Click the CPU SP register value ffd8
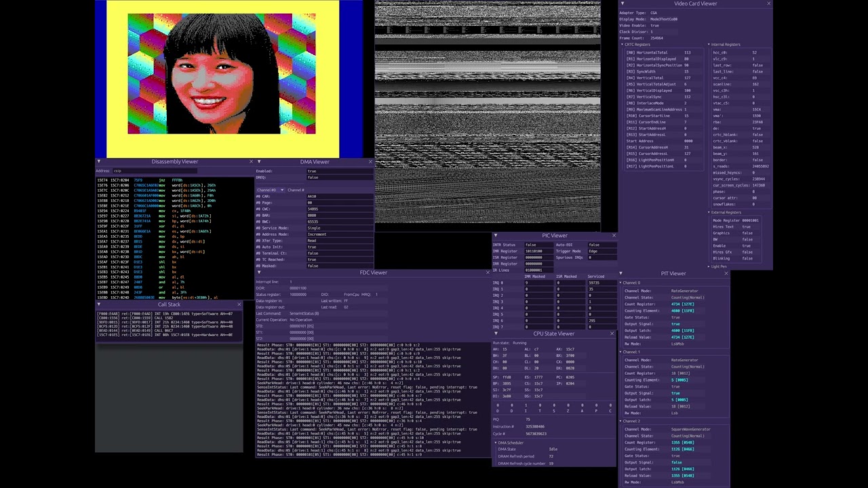 (x=507, y=377)
